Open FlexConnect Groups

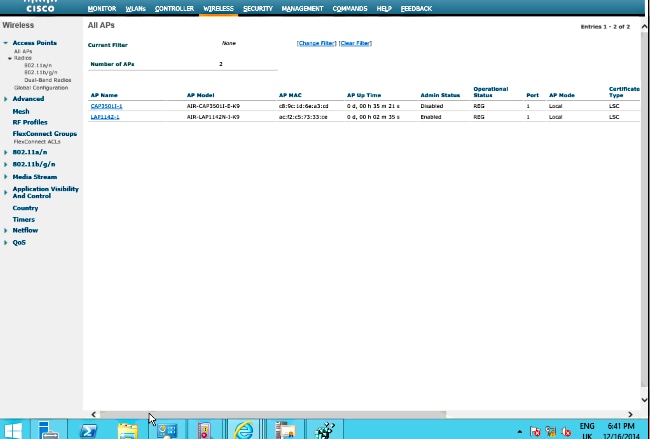[45, 134]
